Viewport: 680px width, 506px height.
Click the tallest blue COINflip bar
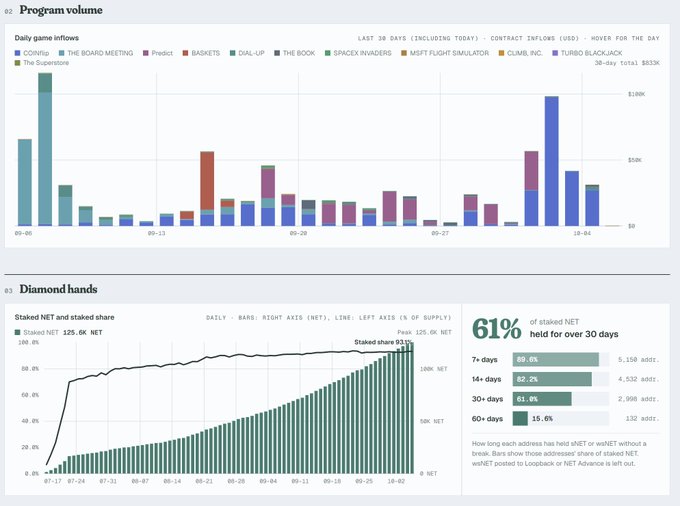click(552, 161)
